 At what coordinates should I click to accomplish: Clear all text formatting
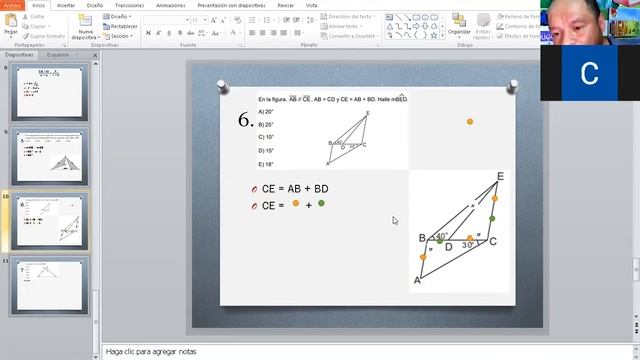[238, 20]
